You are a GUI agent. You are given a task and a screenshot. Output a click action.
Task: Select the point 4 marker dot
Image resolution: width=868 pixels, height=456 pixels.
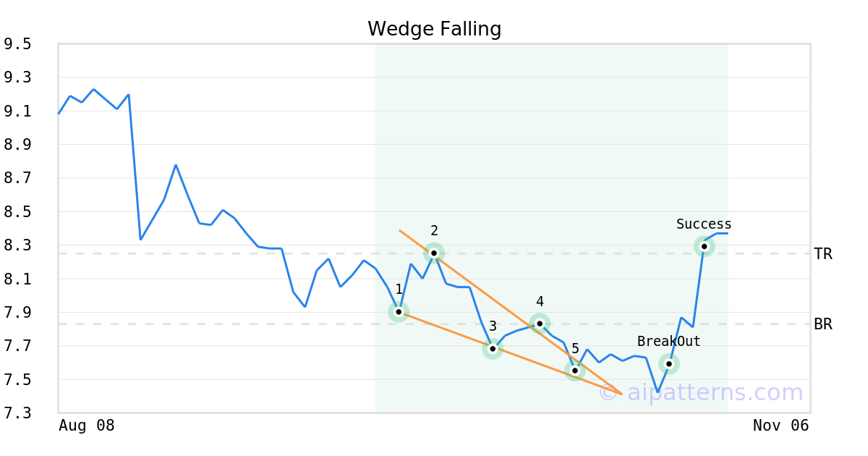click(540, 324)
